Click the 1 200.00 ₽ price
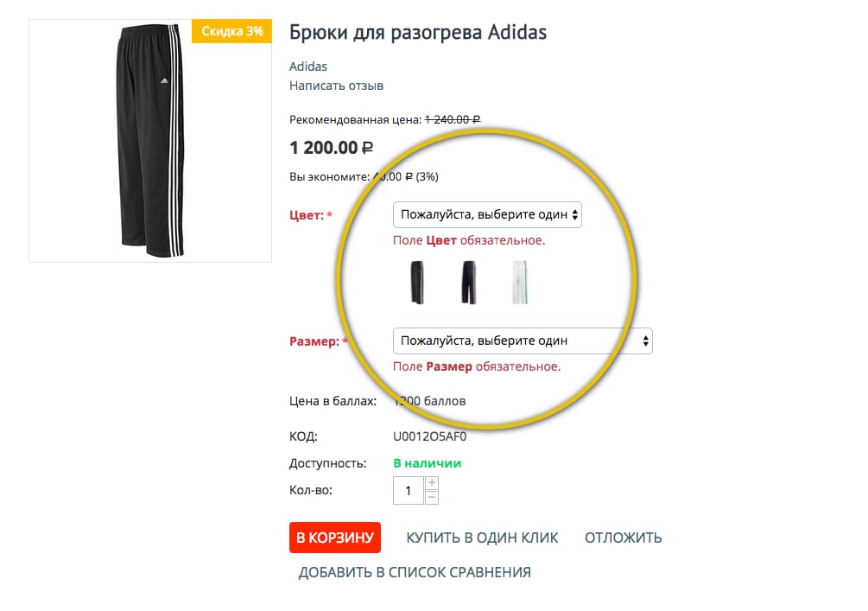 click(331, 147)
